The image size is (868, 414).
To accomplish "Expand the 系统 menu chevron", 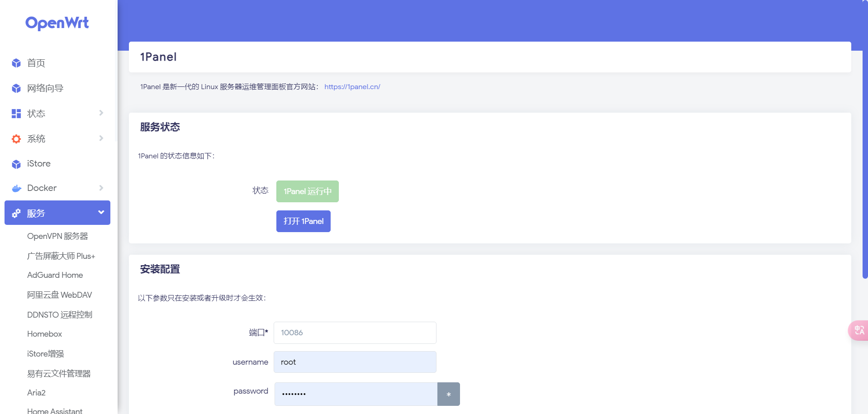I will (101, 138).
